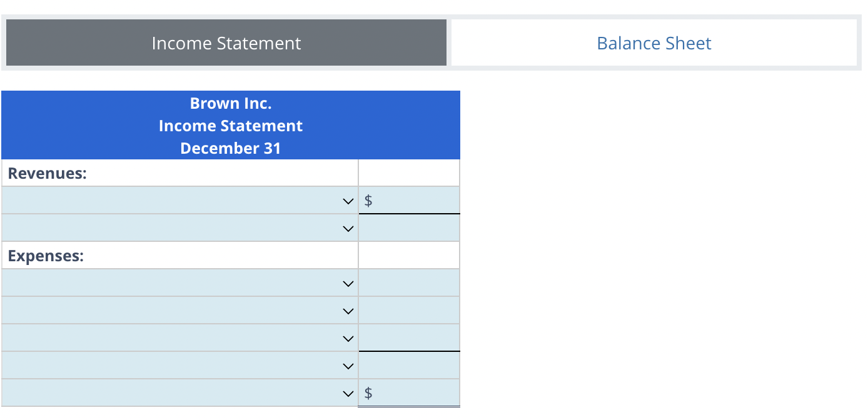Open the first account dropdown under Revenues
This screenshot has width=868, height=420.
tap(179, 201)
